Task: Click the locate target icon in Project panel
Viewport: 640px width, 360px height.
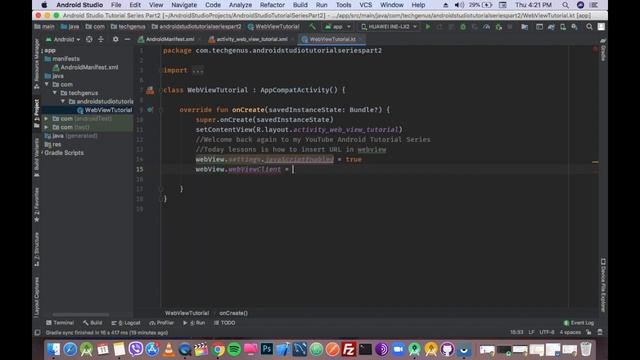Action: pyautogui.click(x=89, y=40)
